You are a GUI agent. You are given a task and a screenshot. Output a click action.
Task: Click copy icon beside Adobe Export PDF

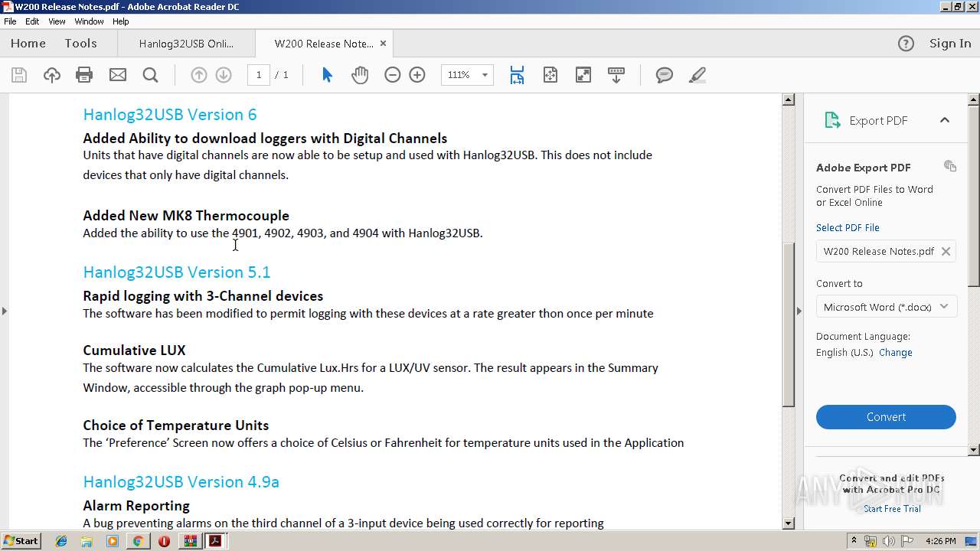pos(950,166)
